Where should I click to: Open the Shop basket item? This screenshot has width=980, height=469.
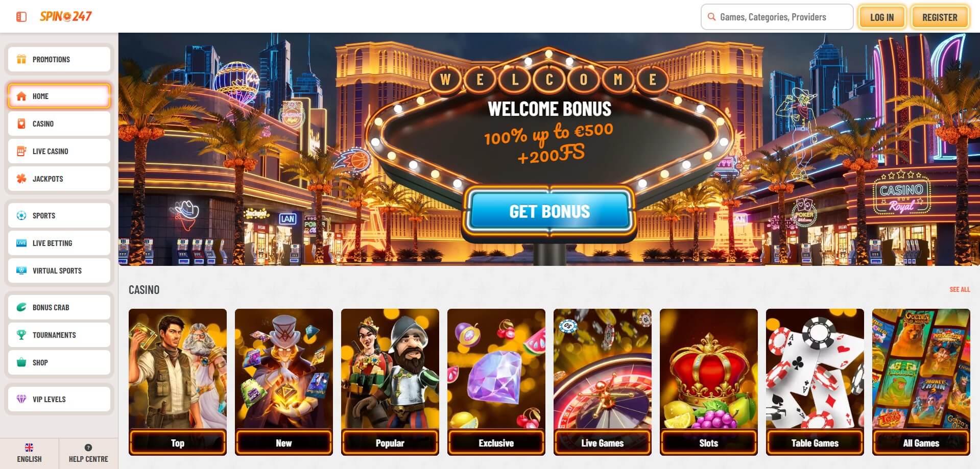click(x=59, y=362)
